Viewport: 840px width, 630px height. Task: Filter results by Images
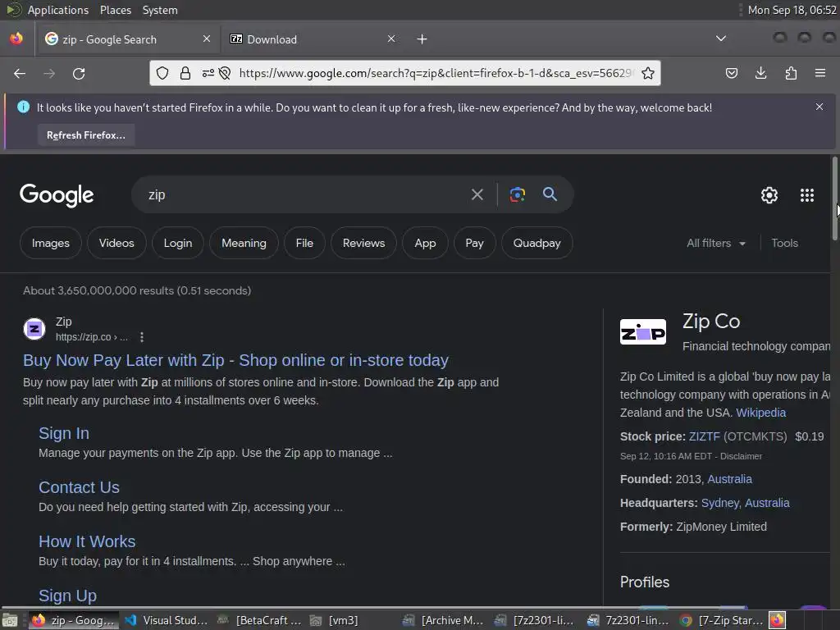point(50,243)
